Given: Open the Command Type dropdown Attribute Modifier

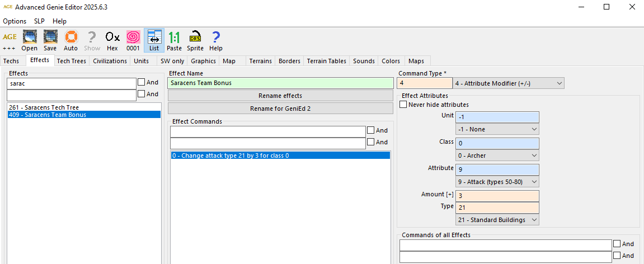Looking at the screenshot, I should point(509,83).
